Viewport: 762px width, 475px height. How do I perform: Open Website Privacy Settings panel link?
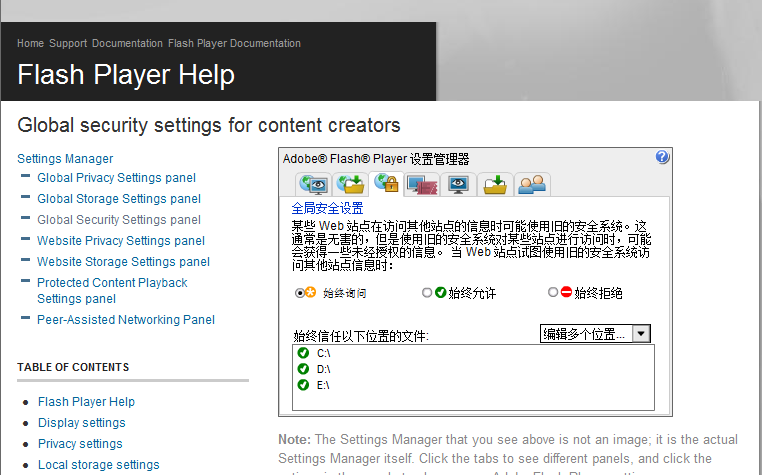(x=121, y=241)
